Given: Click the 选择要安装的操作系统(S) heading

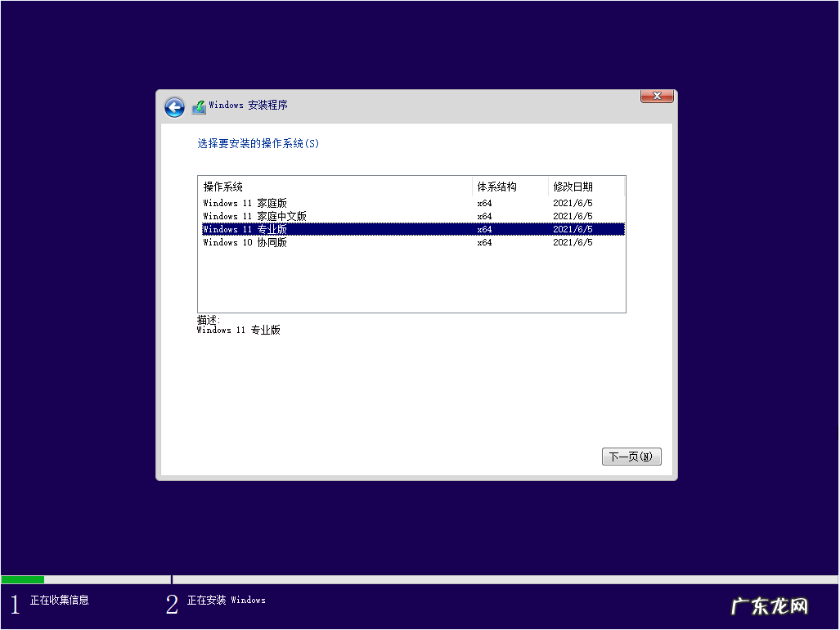Looking at the screenshot, I should coord(258,143).
